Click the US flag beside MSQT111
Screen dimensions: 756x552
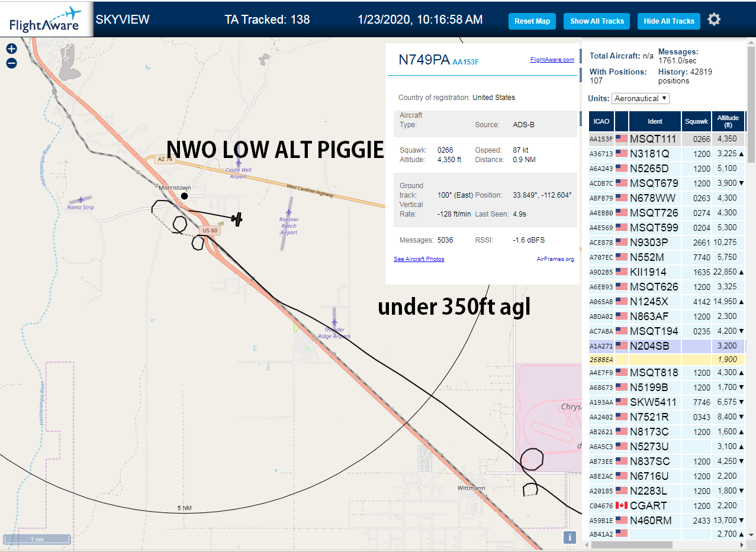(621, 138)
